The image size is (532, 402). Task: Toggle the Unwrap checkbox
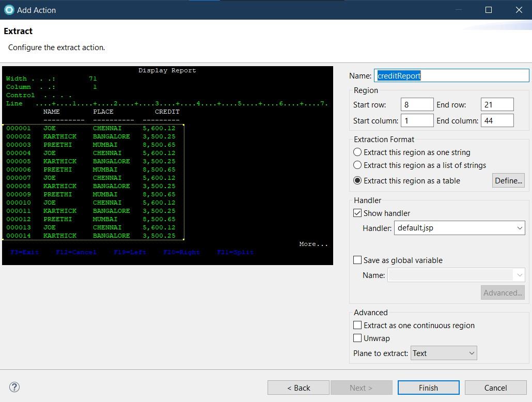point(357,338)
